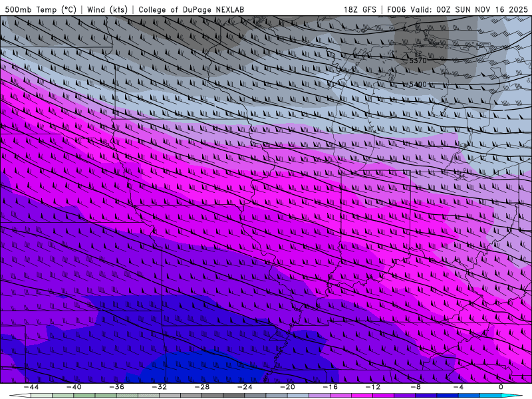Click the "F006" forecast hour text
Screen dimensions: 532x399
396,9
